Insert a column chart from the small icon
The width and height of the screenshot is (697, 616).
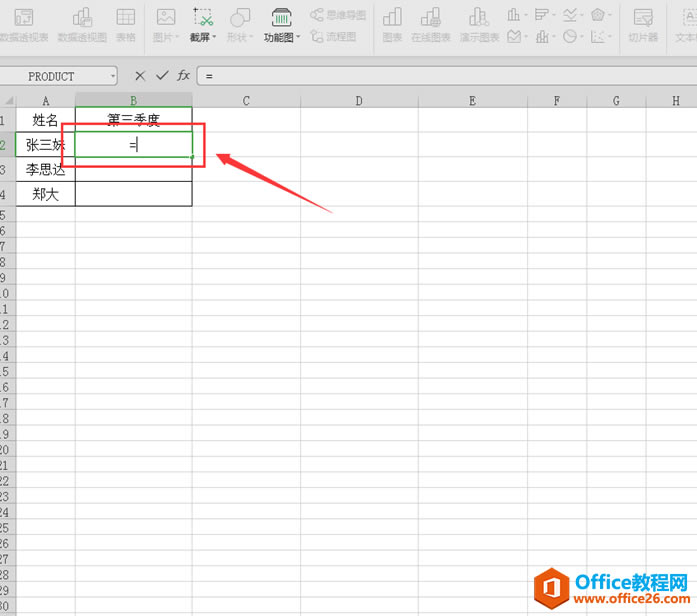[x=513, y=15]
